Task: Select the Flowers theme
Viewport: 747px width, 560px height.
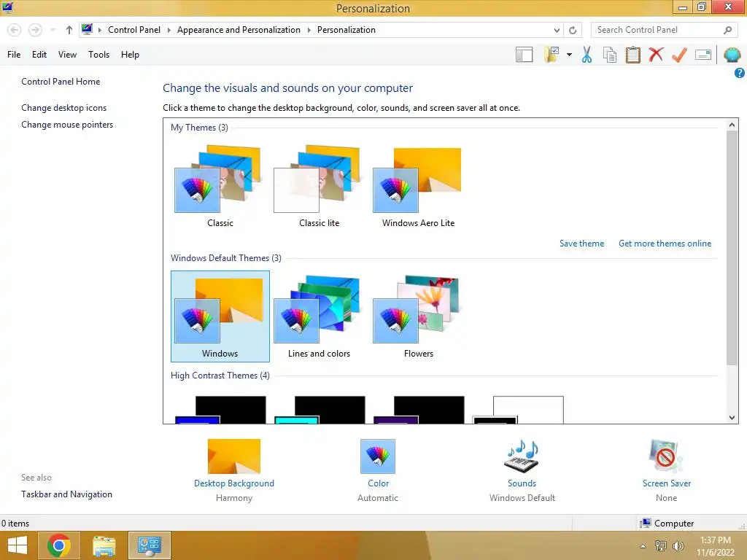Action: point(418,316)
